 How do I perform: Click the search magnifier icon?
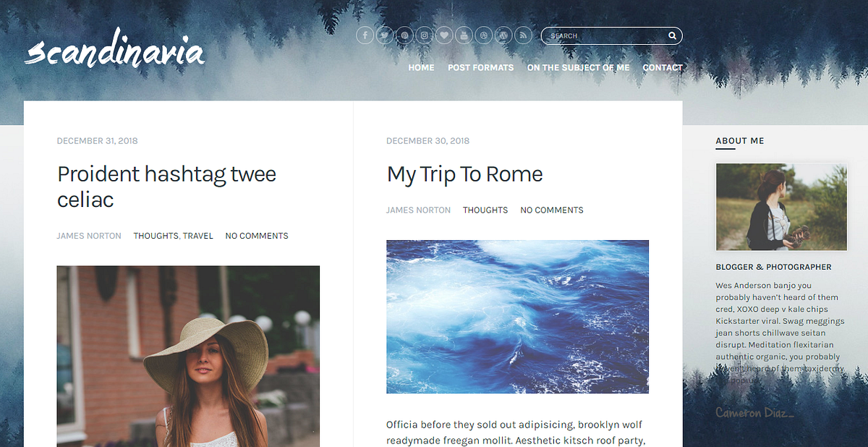[672, 35]
